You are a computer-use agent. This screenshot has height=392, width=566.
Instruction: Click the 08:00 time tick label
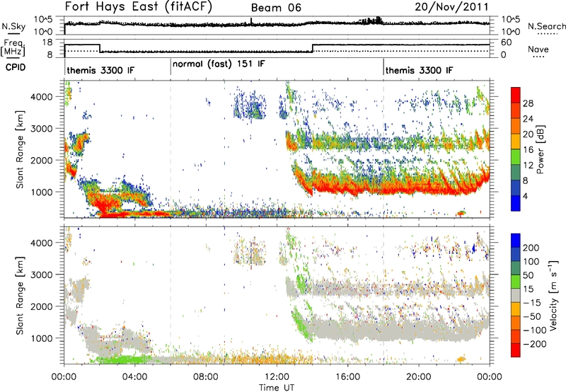coord(206,377)
